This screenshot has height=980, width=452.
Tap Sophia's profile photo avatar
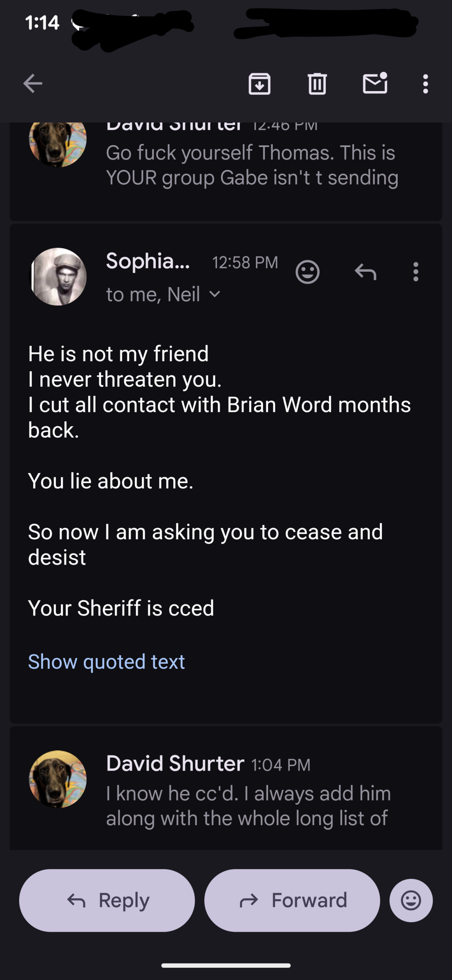58,276
